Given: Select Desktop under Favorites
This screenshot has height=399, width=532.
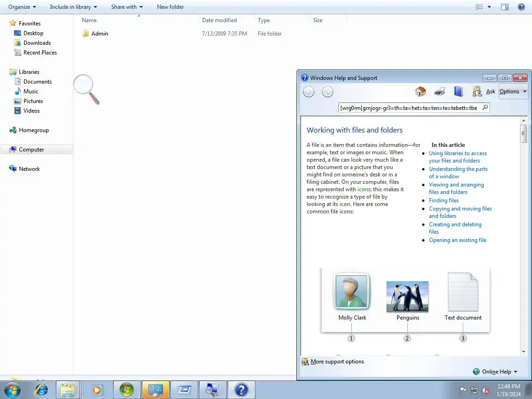Looking at the screenshot, I should point(33,33).
